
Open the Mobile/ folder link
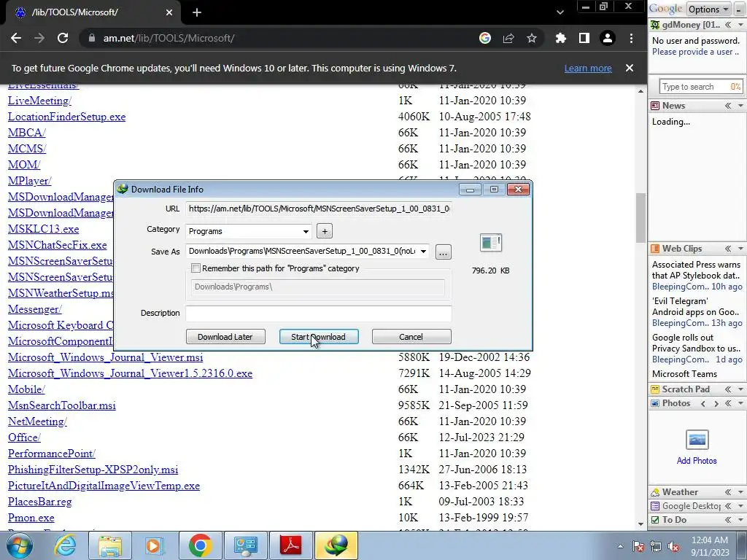tap(27, 389)
